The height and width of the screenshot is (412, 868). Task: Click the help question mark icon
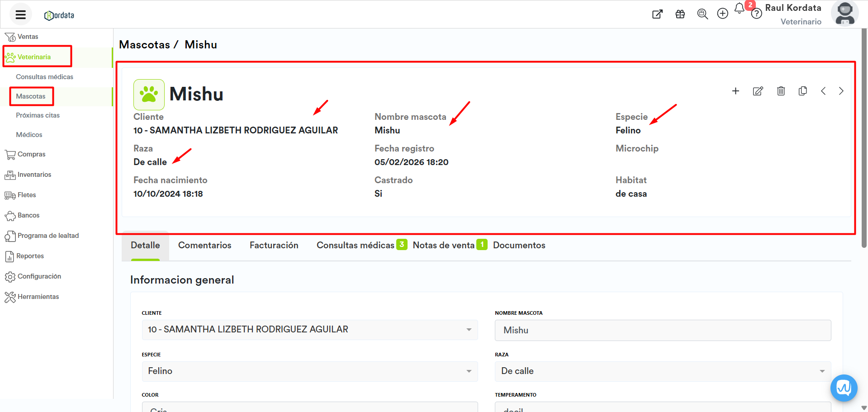click(x=756, y=14)
